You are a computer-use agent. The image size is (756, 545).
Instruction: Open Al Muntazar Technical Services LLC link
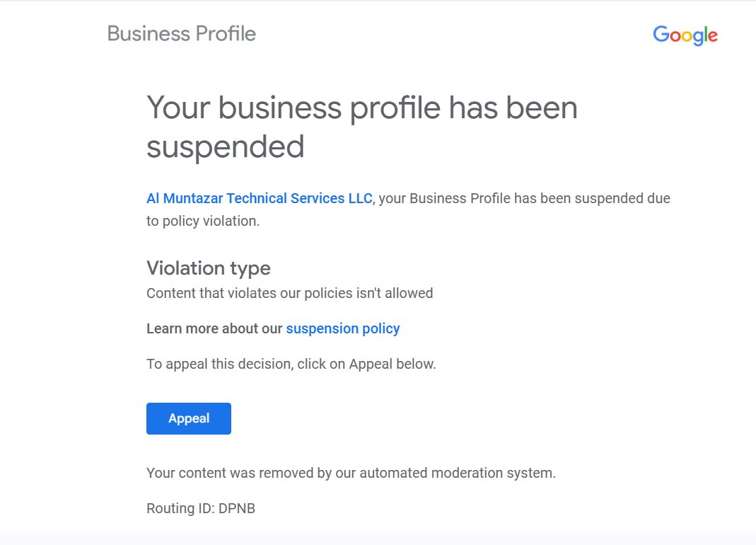tap(260, 198)
